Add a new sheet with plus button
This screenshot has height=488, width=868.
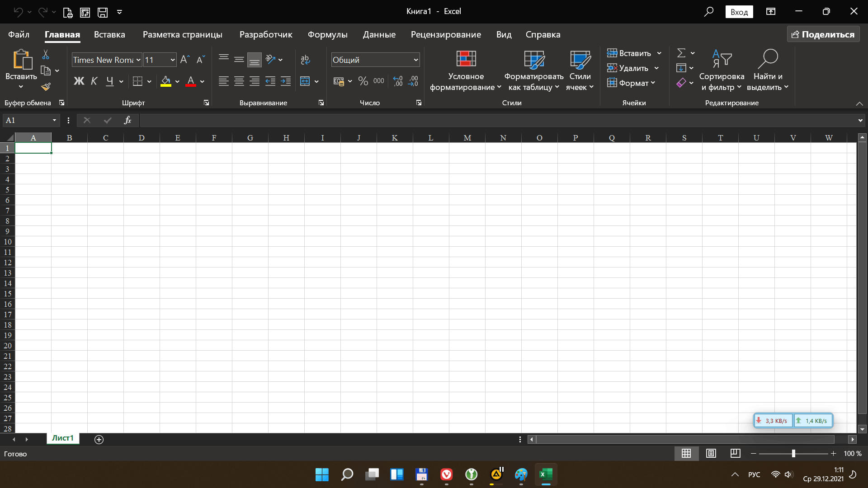tap(99, 440)
